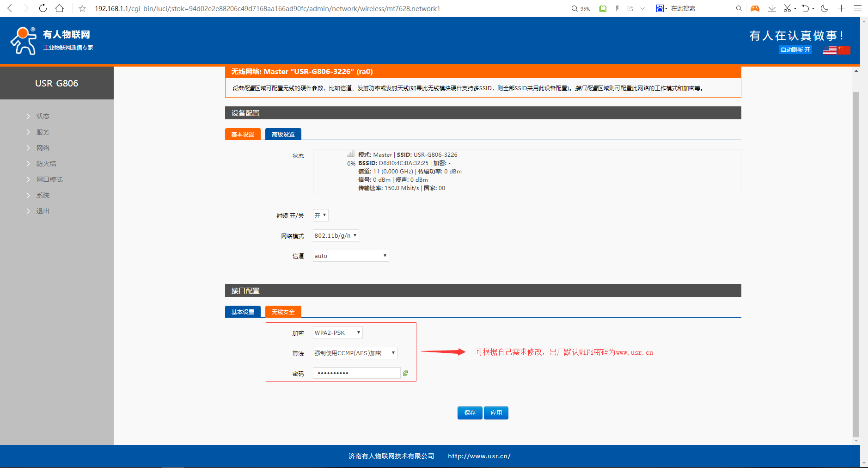The height and width of the screenshot is (468, 868).
Task: Bookmark page with the star icon
Action: point(82,8)
